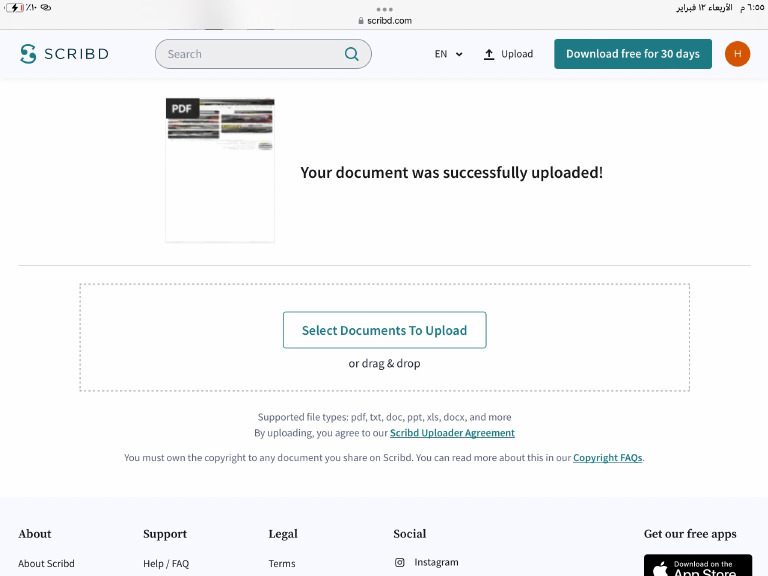Click 'Supported file types' text line
The width and height of the screenshot is (768, 576).
coord(384,417)
